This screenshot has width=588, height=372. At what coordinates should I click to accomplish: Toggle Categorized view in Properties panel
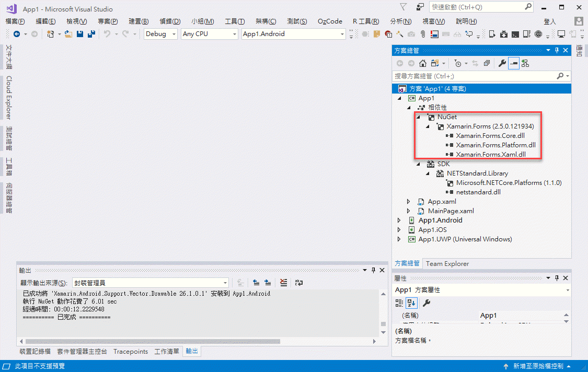[399, 303]
